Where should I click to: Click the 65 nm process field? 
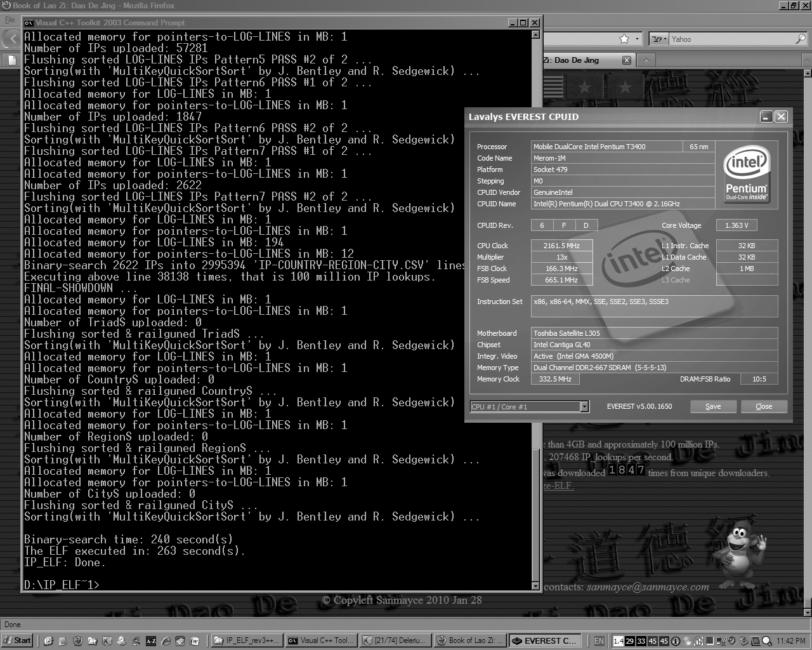[699, 147]
